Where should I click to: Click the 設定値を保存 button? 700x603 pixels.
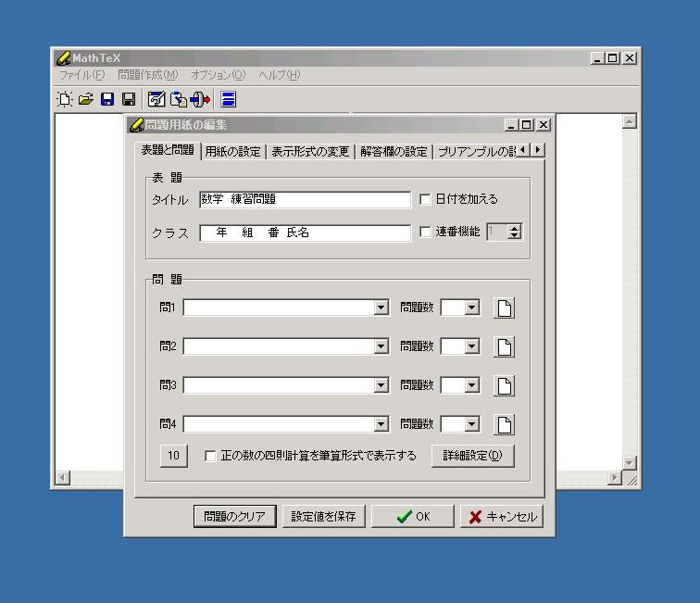324,516
